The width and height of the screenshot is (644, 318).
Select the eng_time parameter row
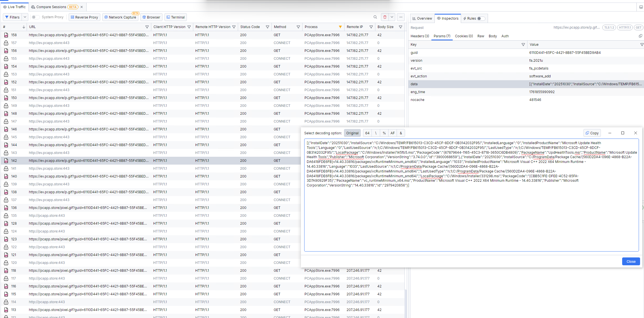click(526, 92)
